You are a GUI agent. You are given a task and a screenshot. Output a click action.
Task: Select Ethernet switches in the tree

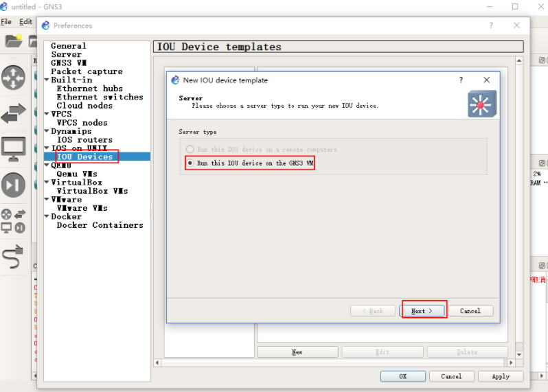pyautogui.click(x=100, y=97)
